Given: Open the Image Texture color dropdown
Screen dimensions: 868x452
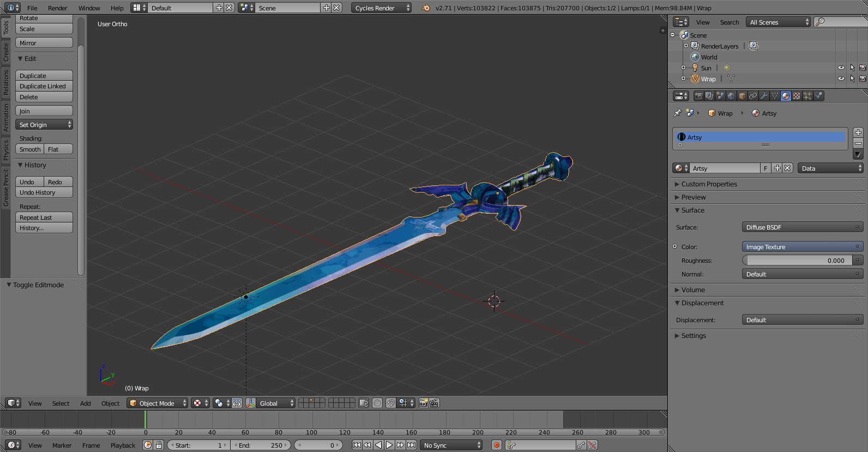Looking at the screenshot, I should point(803,247).
